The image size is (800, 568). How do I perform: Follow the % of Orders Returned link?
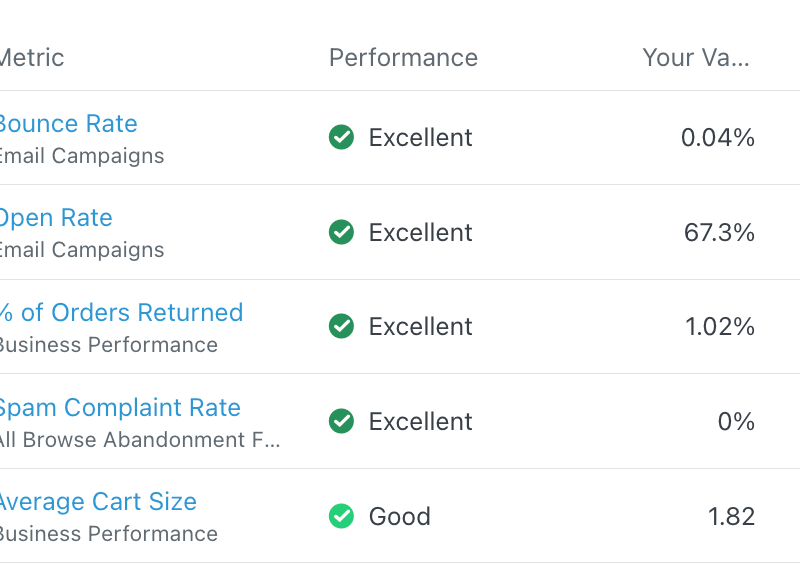click(x=121, y=313)
